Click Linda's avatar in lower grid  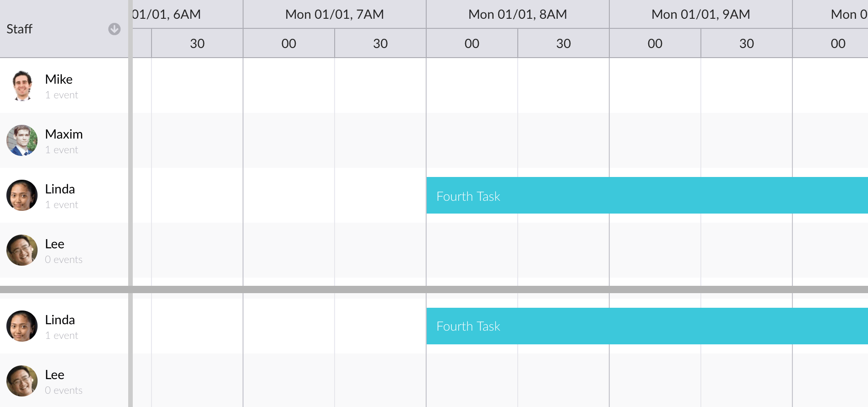coord(22,326)
